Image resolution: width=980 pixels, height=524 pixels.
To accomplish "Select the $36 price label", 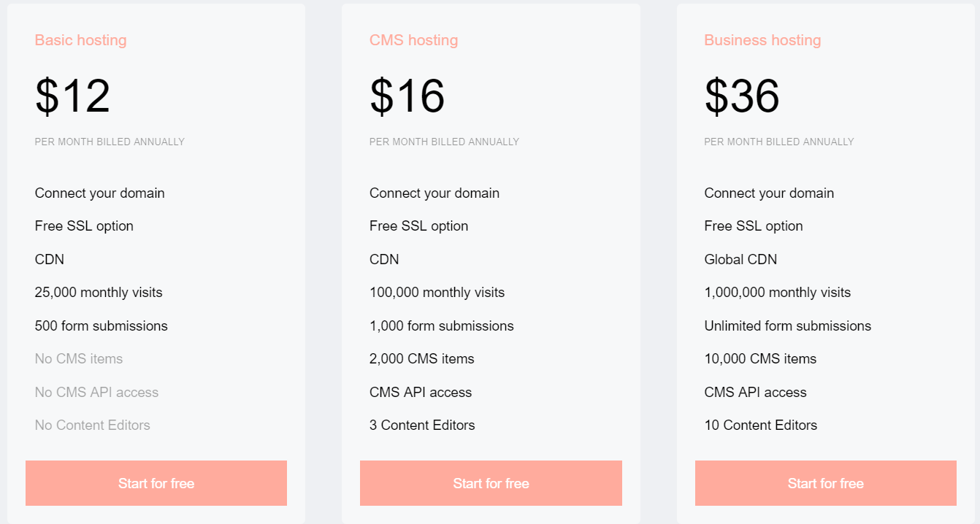I will (742, 95).
